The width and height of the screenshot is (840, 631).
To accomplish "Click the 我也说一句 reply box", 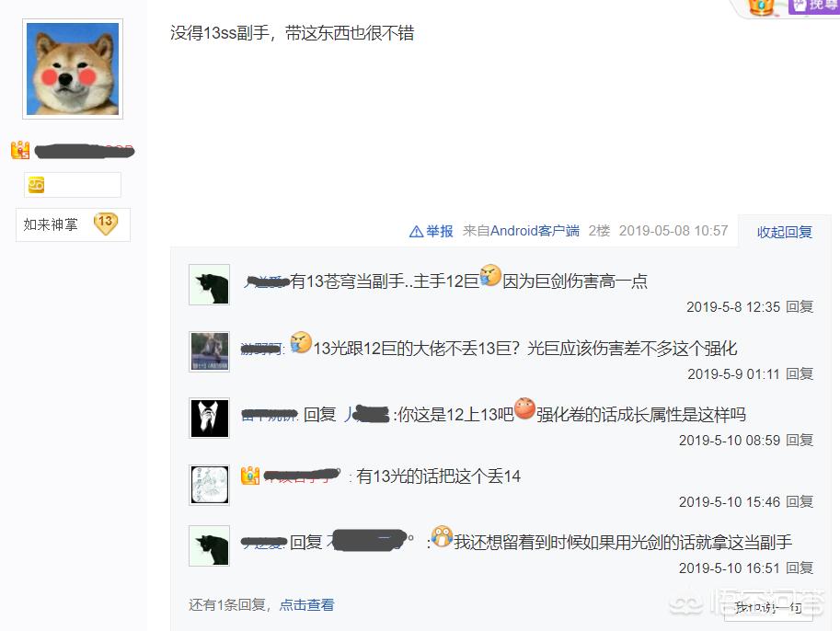I will tap(768, 607).
